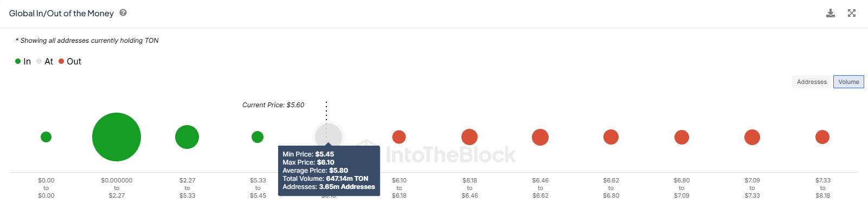Click the red $6.62 to $6.80 bubble
Screen dimensions: 868x209
tap(611, 137)
